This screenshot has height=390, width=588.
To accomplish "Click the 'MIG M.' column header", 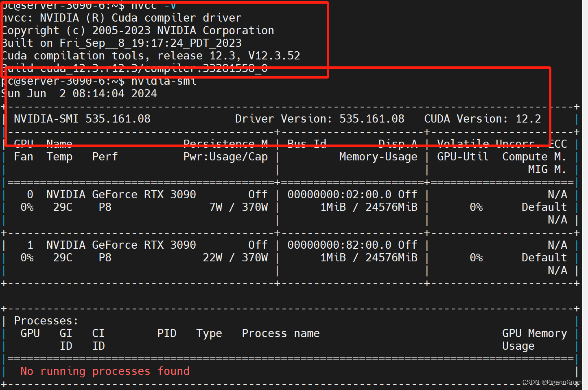I will 547,169.
